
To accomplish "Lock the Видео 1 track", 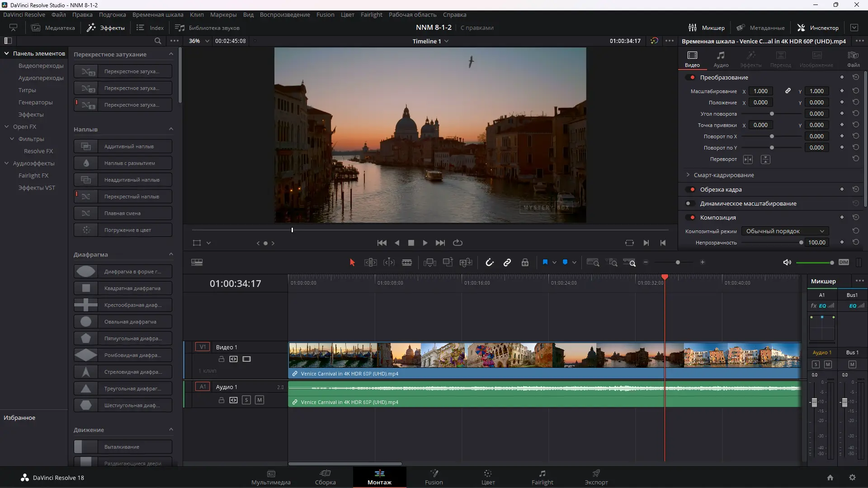I will point(222,359).
